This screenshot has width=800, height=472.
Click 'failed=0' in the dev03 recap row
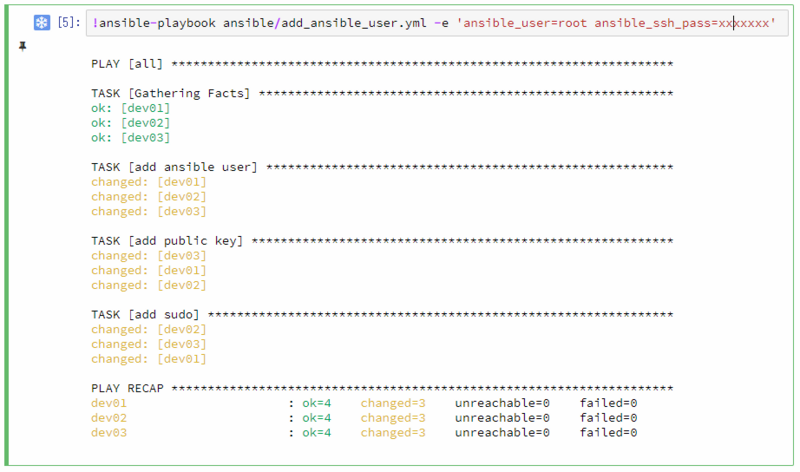click(x=608, y=433)
